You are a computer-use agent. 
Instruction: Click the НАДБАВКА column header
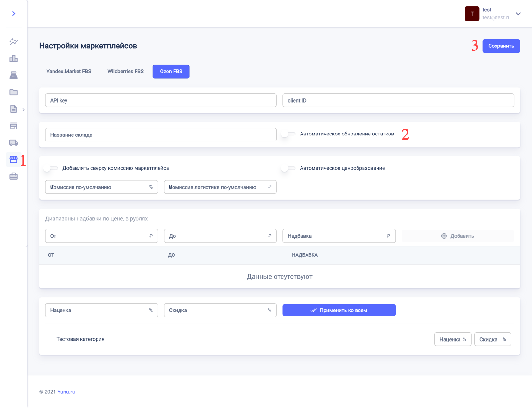click(x=305, y=255)
